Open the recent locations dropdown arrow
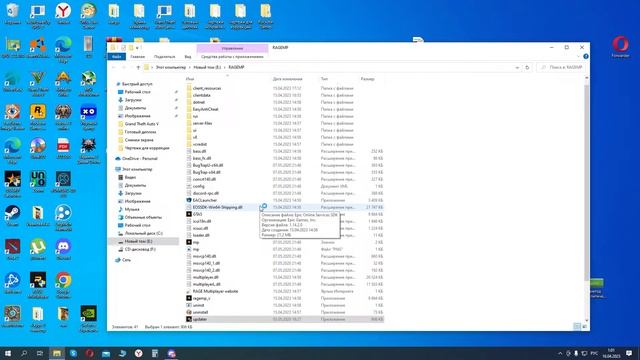 click(x=131, y=67)
